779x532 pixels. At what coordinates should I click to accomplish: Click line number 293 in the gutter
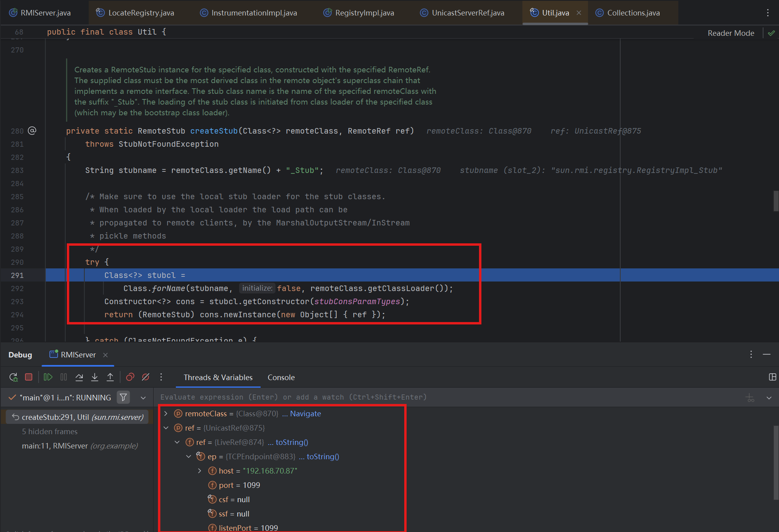coord(17,301)
